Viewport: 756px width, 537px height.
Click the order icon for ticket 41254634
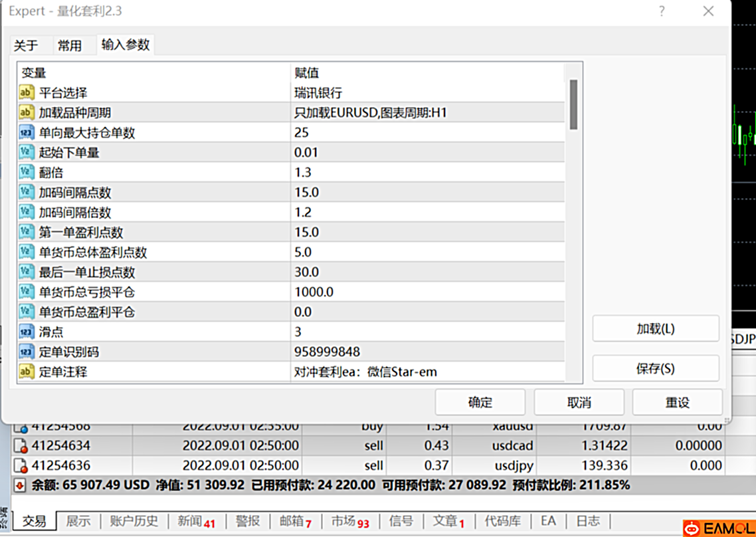(x=21, y=445)
